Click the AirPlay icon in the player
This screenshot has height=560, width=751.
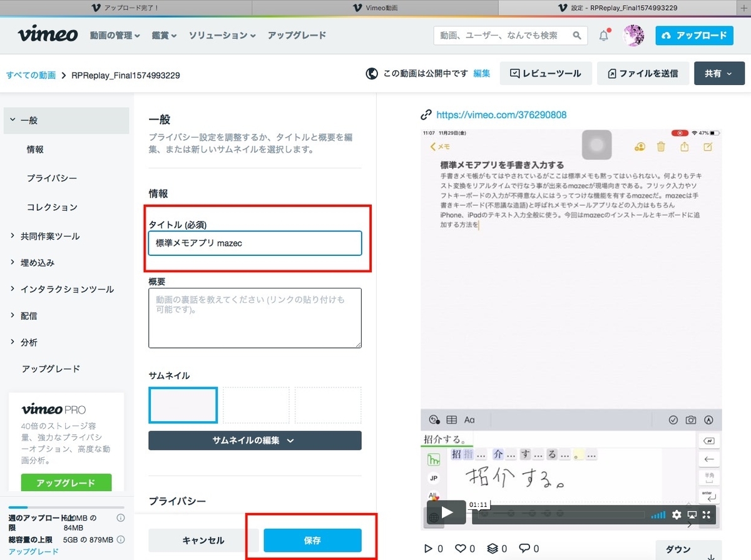click(x=692, y=514)
